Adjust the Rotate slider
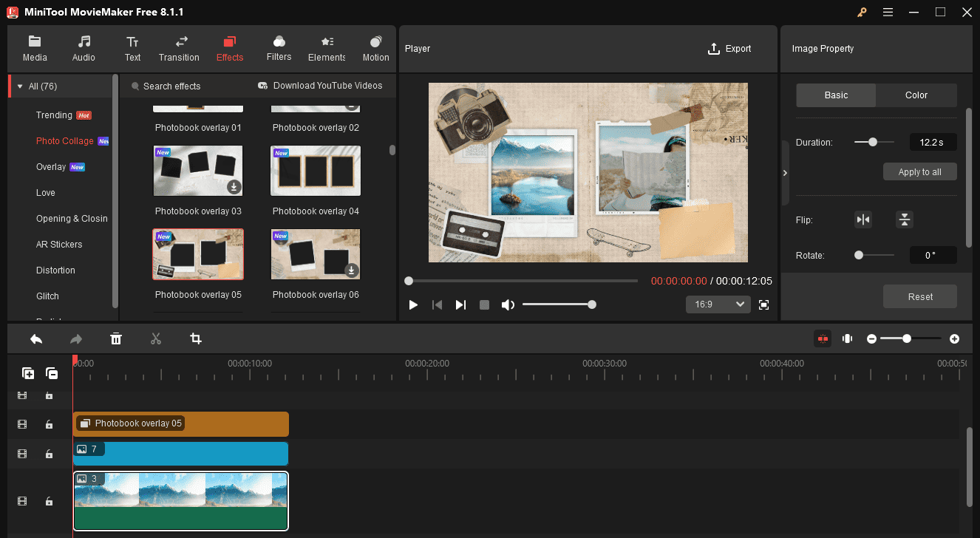The image size is (980, 538). point(874,255)
